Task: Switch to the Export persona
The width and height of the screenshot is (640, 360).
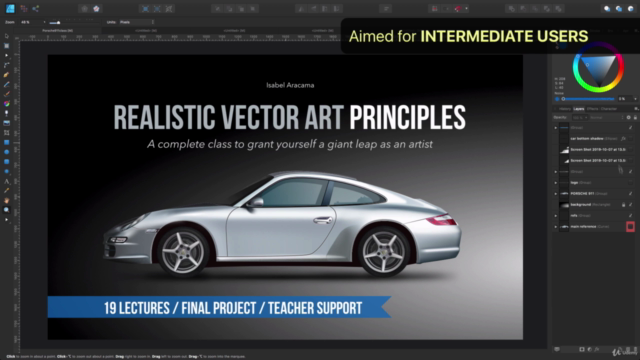Action: click(36, 9)
